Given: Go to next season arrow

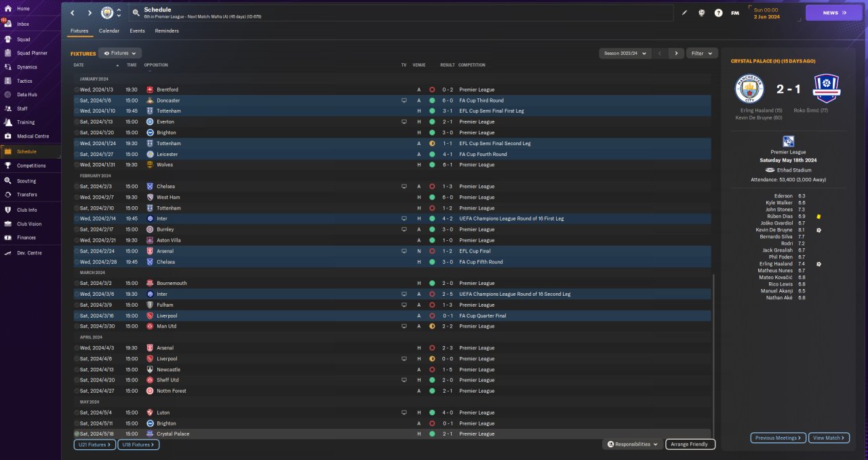Looking at the screenshot, I should click(x=675, y=53).
